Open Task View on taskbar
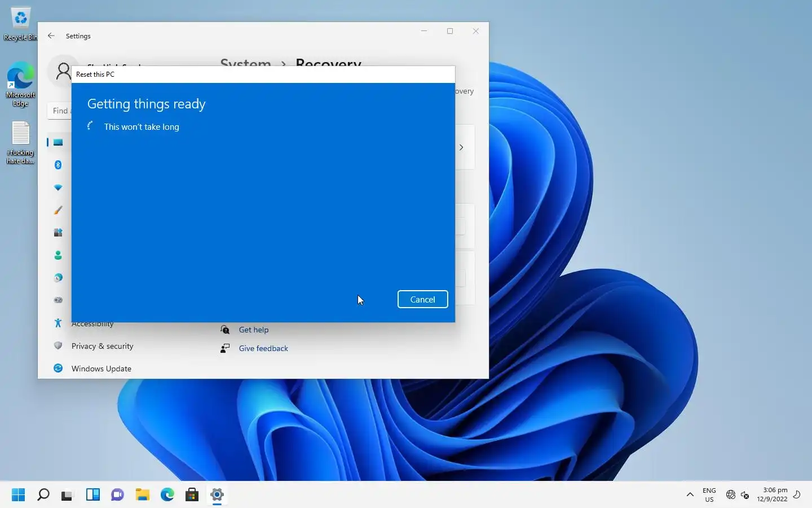This screenshot has height=508, width=812. pos(68,495)
